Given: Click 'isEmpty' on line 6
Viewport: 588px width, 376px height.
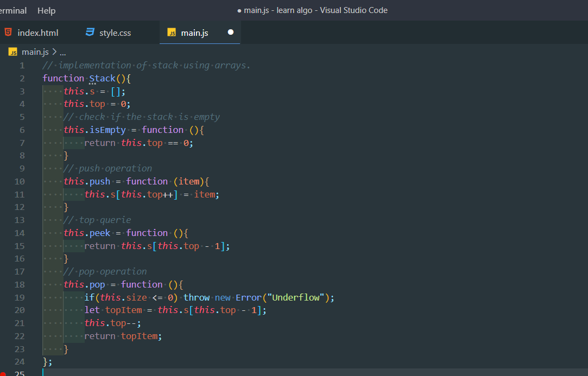Looking at the screenshot, I should click(108, 130).
